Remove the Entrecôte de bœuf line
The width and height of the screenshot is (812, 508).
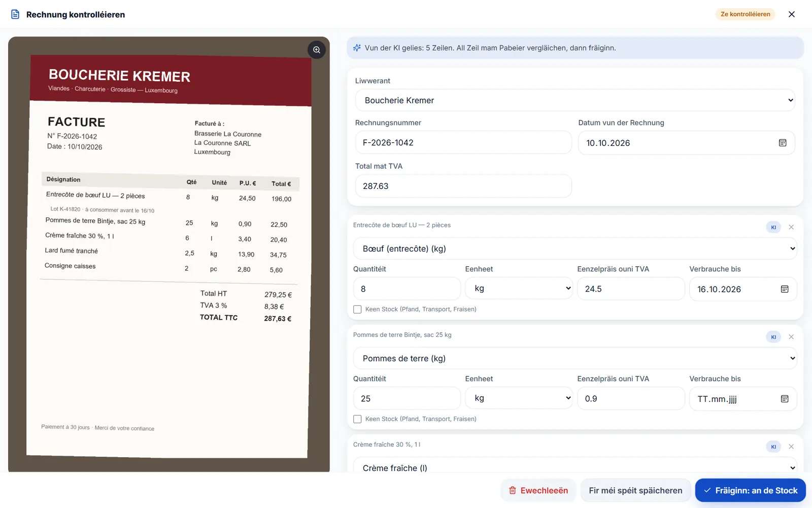coord(791,227)
